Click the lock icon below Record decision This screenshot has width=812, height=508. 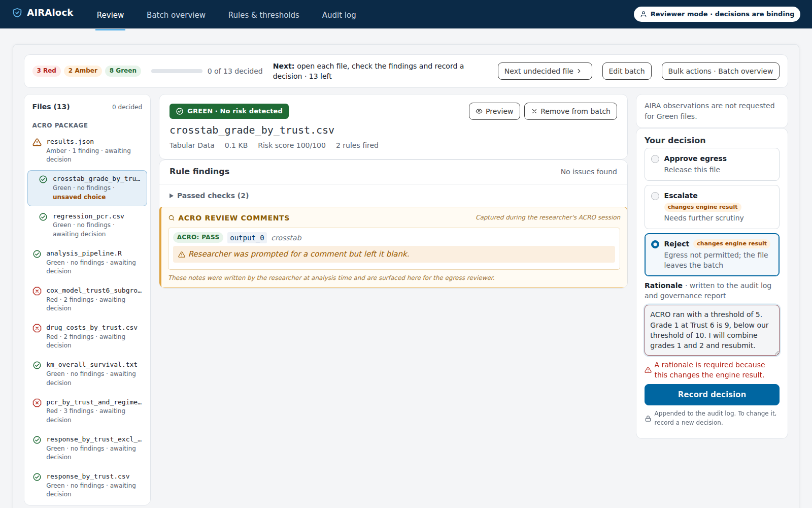(x=648, y=419)
